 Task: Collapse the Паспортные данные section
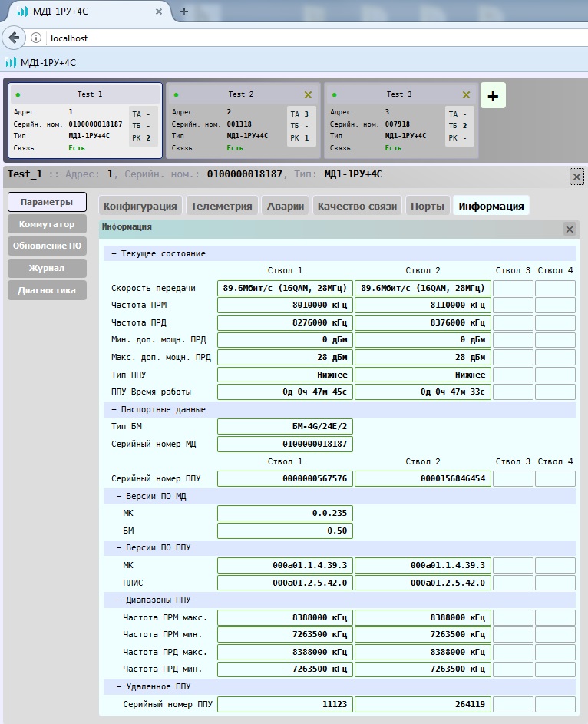pos(339,409)
